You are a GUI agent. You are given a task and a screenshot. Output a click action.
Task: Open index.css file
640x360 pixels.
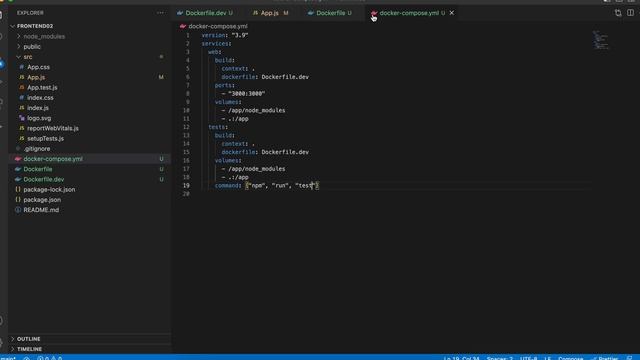point(40,98)
